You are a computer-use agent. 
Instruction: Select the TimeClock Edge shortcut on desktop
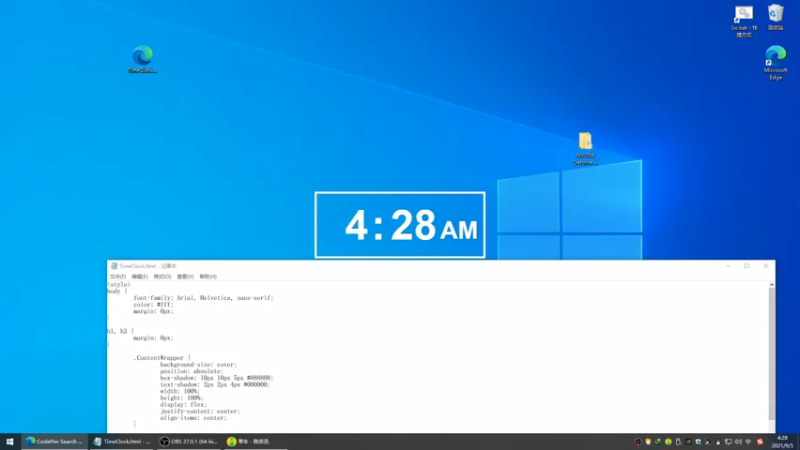tap(142, 59)
